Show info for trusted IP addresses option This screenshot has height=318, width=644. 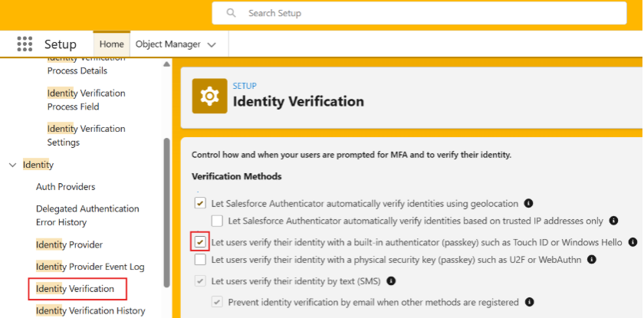613,221
